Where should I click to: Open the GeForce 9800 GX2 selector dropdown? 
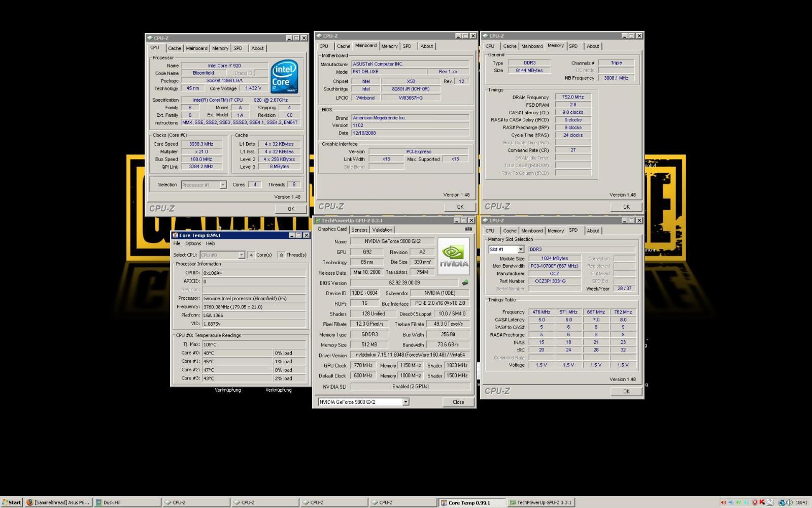point(405,402)
